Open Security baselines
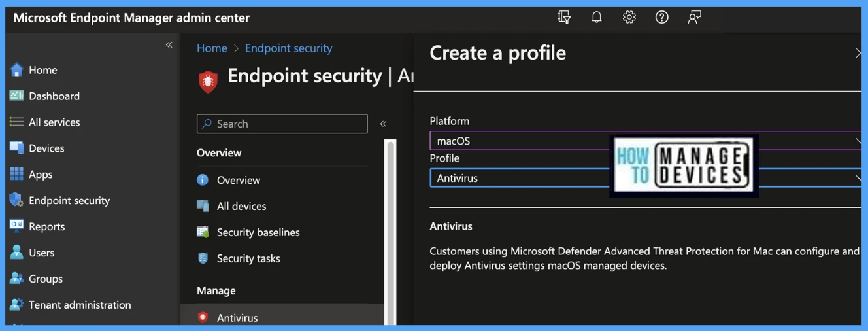 point(258,232)
